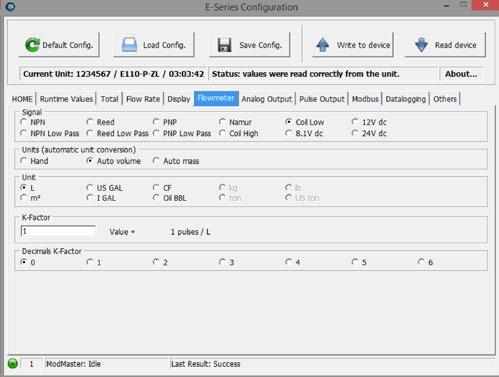
Task: Click the green Default Config. refresh icon
Action: tap(32, 45)
